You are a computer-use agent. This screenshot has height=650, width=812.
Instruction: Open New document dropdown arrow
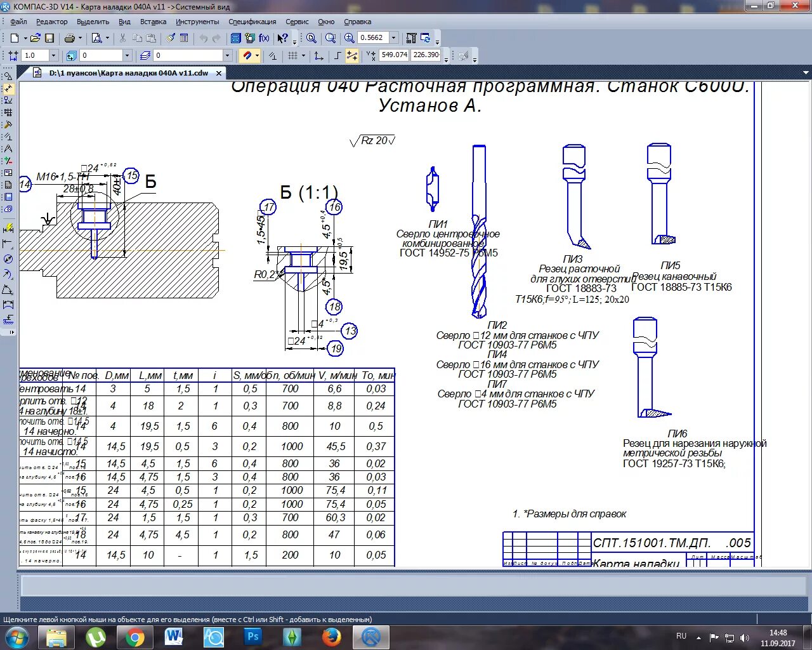(x=25, y=38)
